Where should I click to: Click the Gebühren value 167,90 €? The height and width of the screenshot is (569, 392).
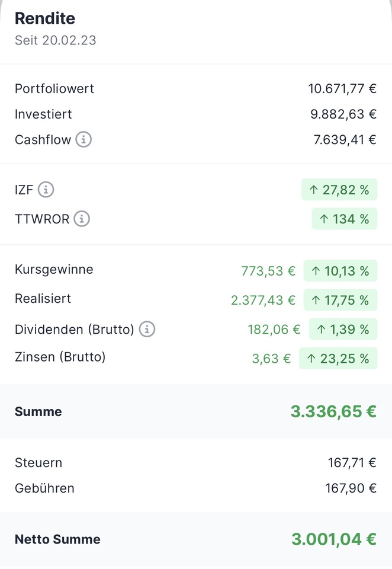pos(352,488)
